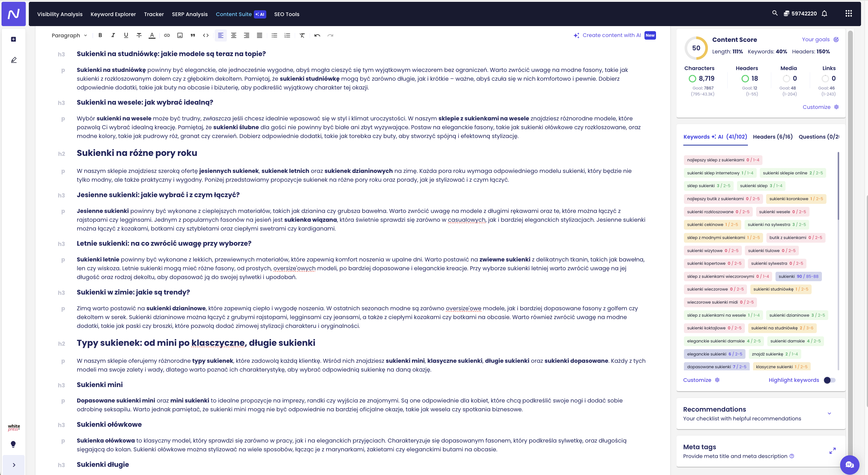
Task: Insert an image via the toolbar icon
Action: (180, 35)
